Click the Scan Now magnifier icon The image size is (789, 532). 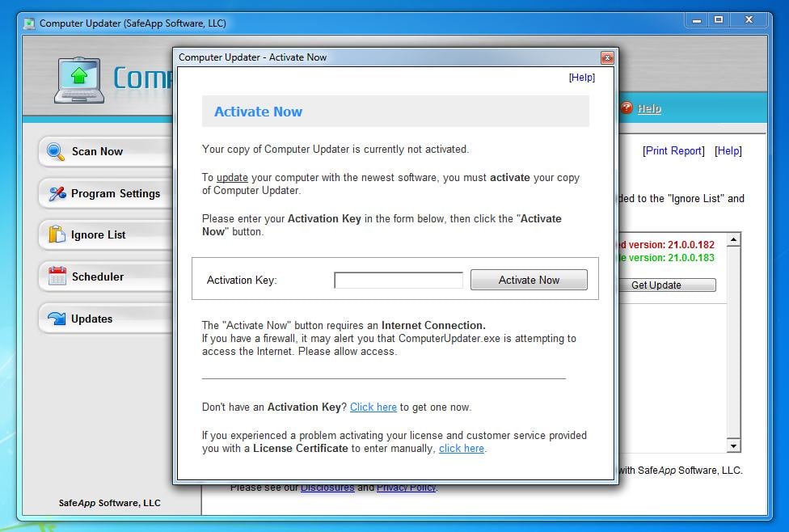click(55, 151)
